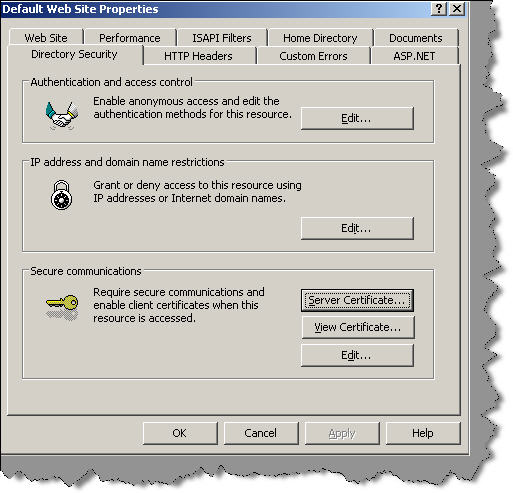513x493 pixels.
Task: Click the 'Authentication and access control' group label
Action: (112, 82)
